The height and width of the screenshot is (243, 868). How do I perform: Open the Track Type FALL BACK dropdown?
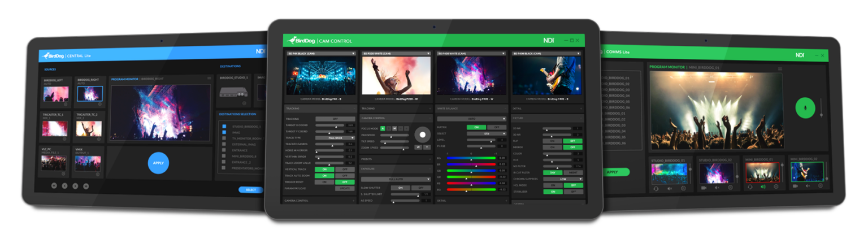335,137
